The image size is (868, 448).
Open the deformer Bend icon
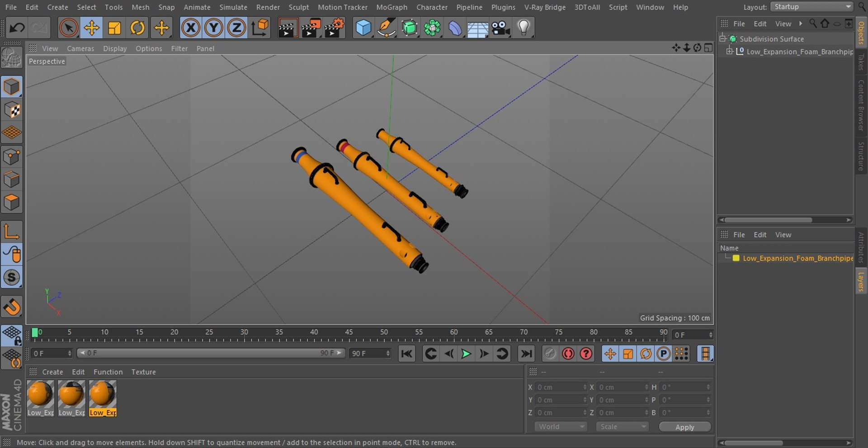point(455,28)
